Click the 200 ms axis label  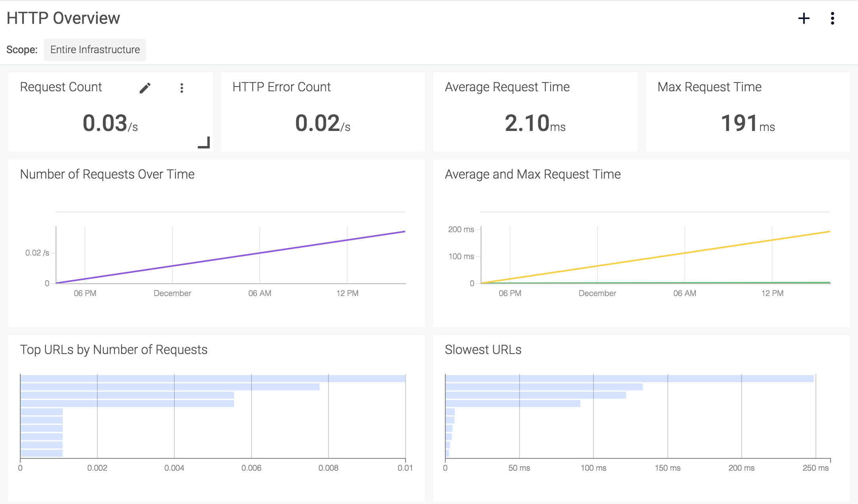point(461,229)
